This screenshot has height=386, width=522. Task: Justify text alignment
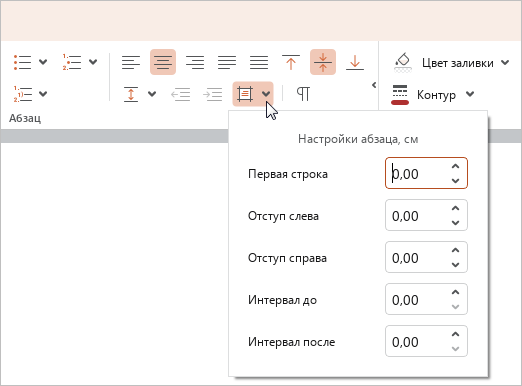(227, 62)
